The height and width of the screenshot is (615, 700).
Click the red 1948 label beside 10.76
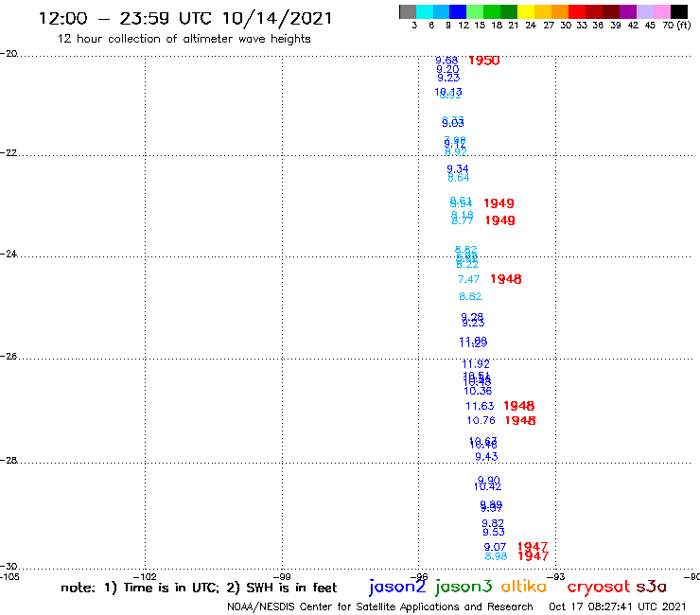[520, 420]
